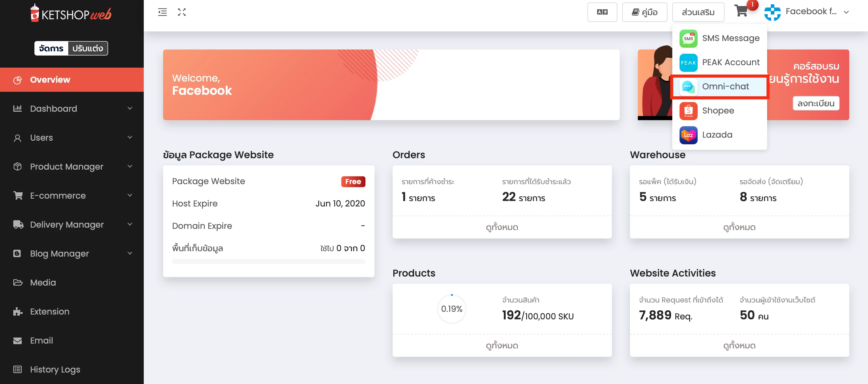Click ดูทั้งหมด under Website Activities

tap(739, 346)
